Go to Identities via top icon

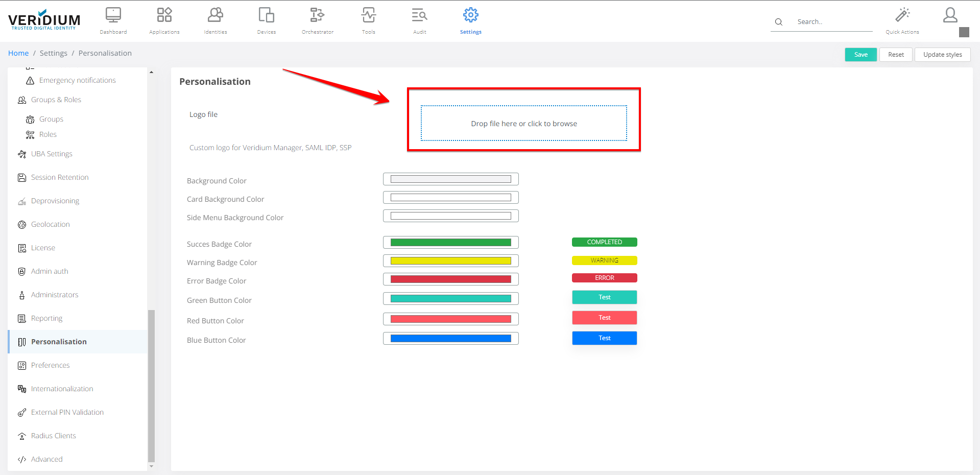pos(215,15)
